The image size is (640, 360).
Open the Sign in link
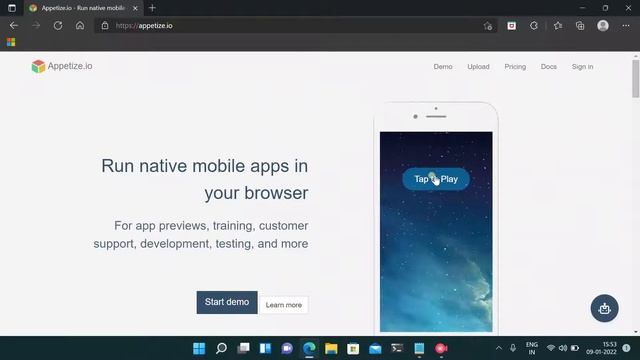pos(582,67)
